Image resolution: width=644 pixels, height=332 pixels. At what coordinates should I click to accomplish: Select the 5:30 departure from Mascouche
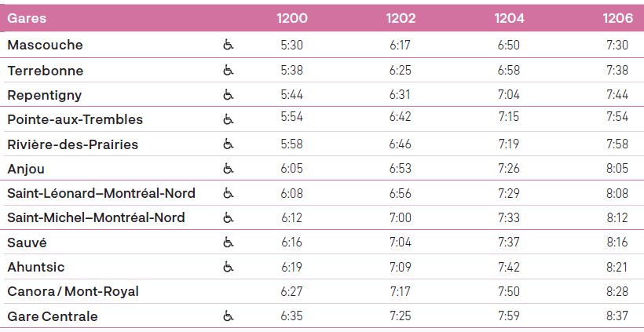[291, 46]
